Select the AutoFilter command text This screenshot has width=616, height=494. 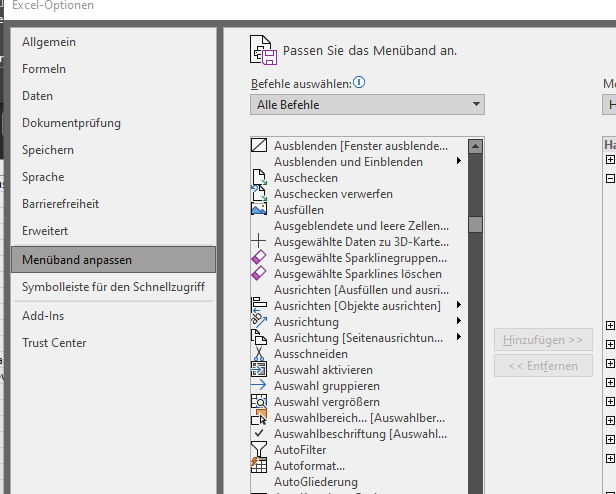pyautogui.click(x=300, y=450)
